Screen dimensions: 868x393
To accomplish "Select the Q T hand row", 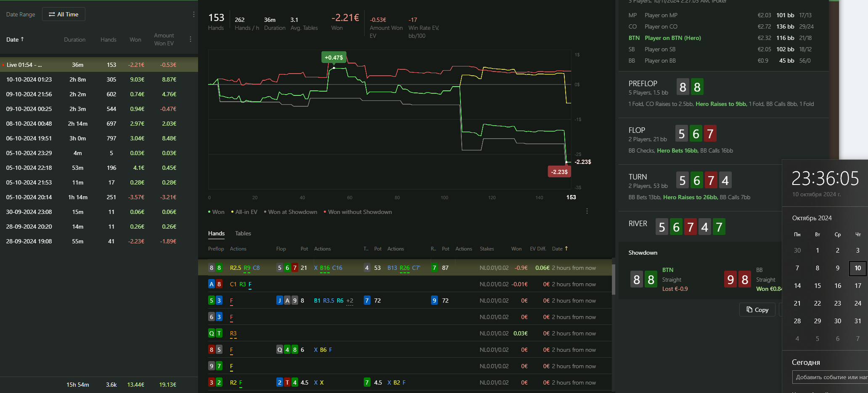I will (405, 333).
